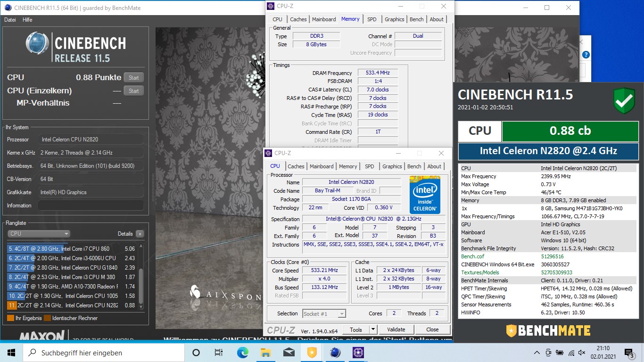Click the DRAM Frequency value 533.4 MHz
Viewport: 644px width, 362px height.
tap(378, 73)
